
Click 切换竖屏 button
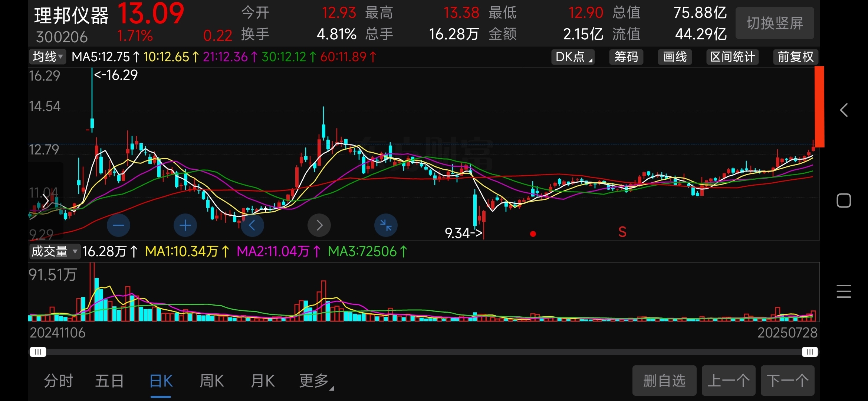(775, 23)
